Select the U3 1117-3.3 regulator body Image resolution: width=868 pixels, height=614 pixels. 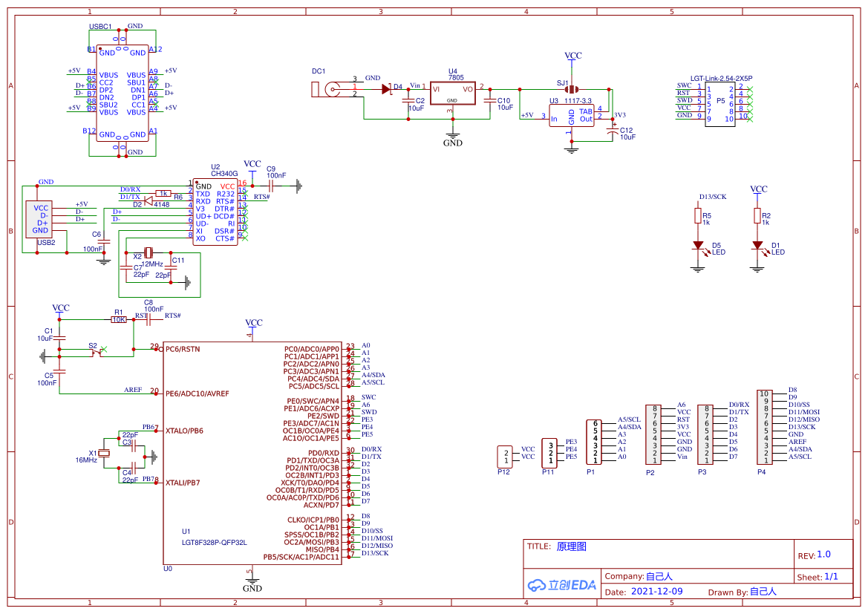[571, 116]
